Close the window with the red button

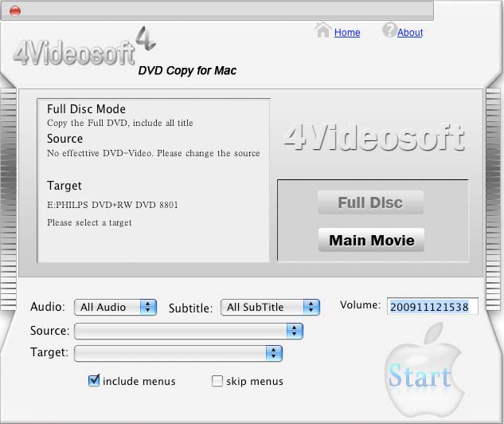[15, 11]
